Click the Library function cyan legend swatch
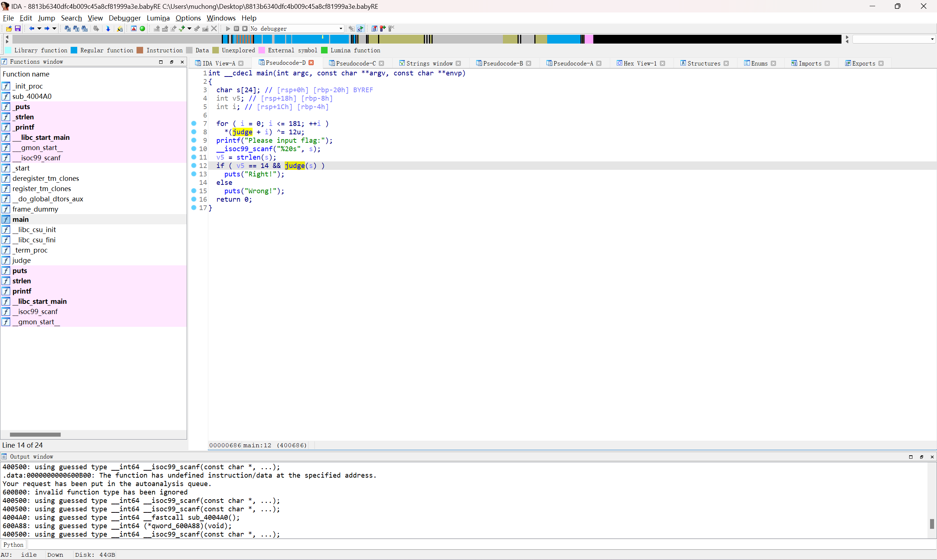The image size is (937, 560). tap(8, 50)
